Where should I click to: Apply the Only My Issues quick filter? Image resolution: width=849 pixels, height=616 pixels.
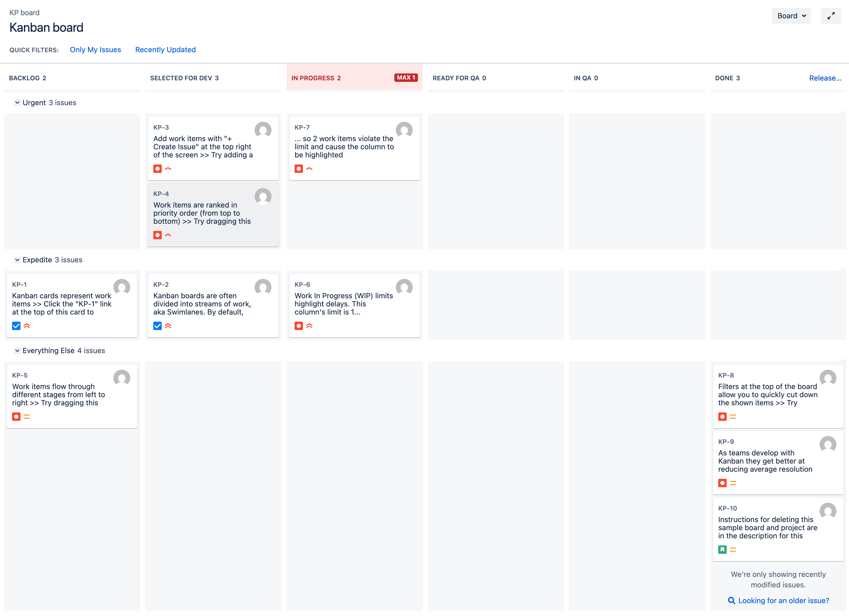(x=96, y=50)
